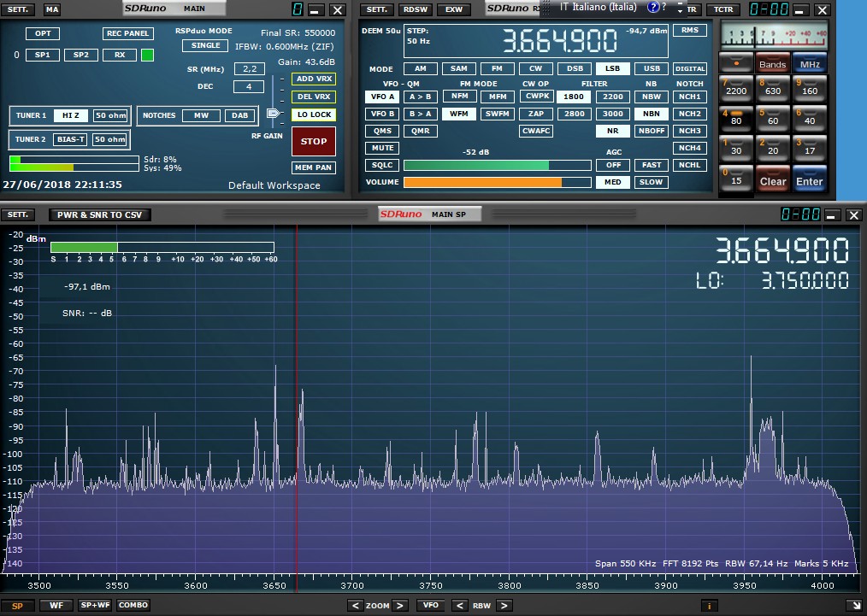Image resolution: width=867 pixels, height=616 pixels.
Task: Toggle the MUTE button
Action: tap(382, 148)
